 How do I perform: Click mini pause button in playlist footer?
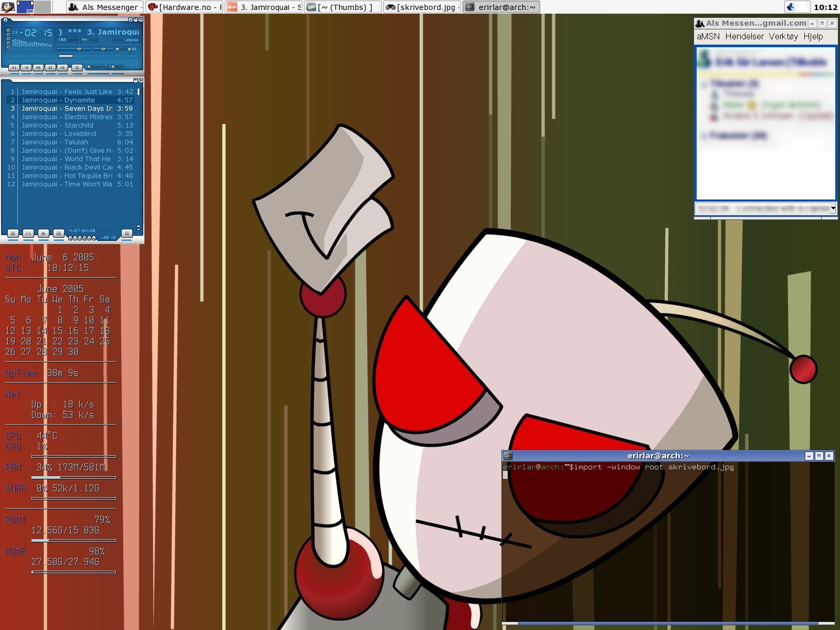[80, 238]
